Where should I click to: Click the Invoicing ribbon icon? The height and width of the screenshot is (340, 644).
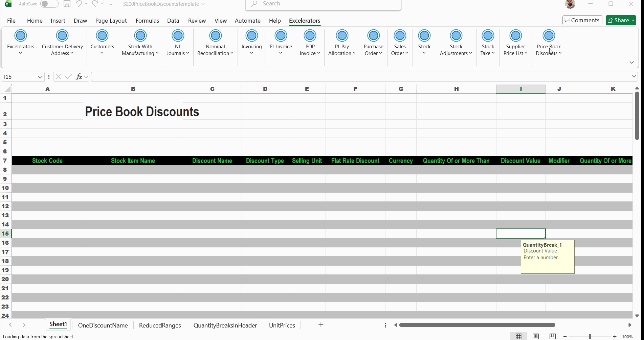251,36
